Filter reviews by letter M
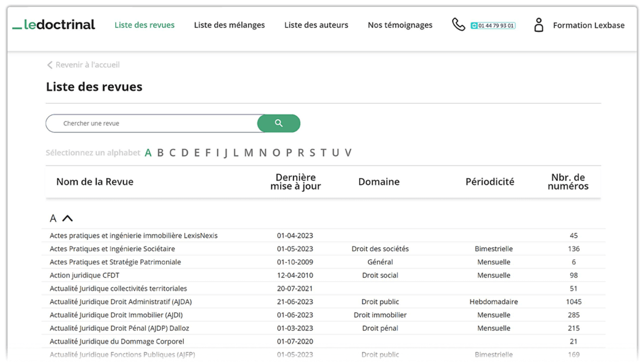 tap(249, 153)
